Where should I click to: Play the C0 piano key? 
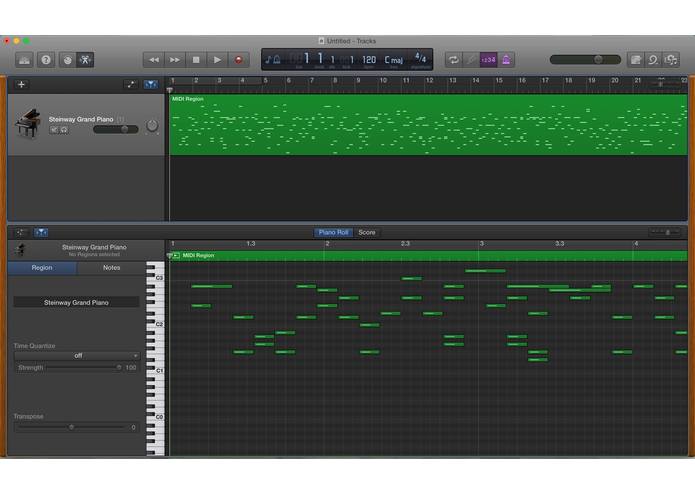(x=155, y=417)
